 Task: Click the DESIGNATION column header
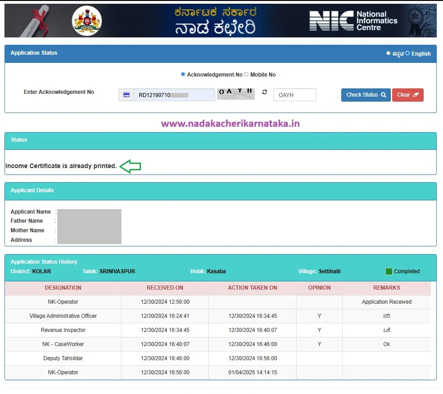coord(63,288)
